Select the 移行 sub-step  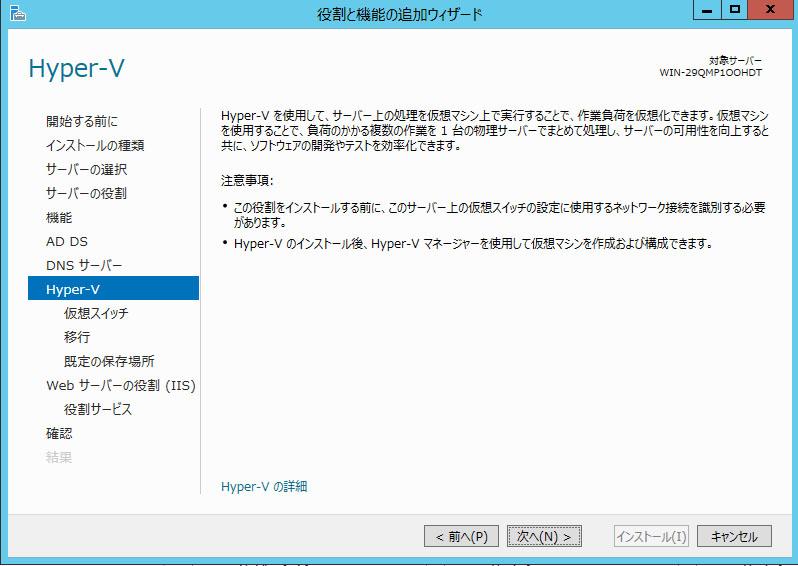click(x=77, y=337)
